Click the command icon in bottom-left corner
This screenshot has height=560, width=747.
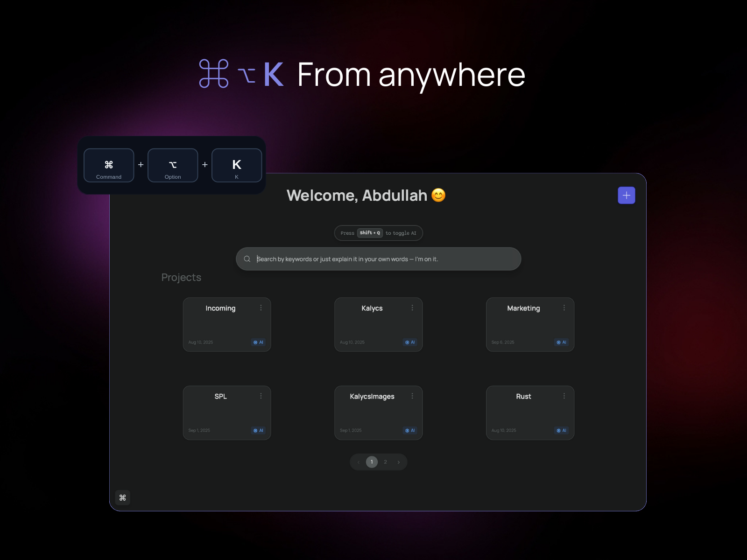(x=122, y=497)
